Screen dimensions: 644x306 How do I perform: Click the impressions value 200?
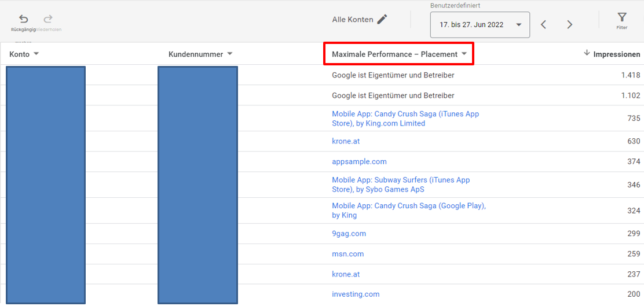(x=634, y=294)
